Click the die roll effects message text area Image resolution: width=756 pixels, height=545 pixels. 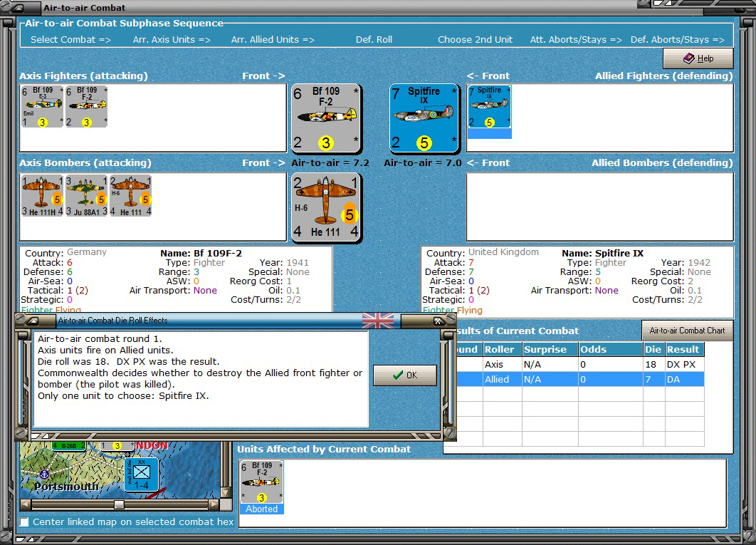(201, 380)
